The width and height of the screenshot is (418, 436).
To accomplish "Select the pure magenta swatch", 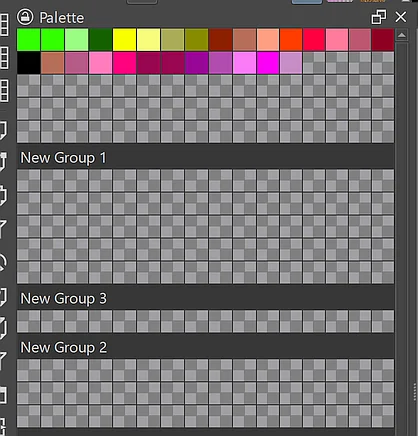I will [x=268, y=63].
